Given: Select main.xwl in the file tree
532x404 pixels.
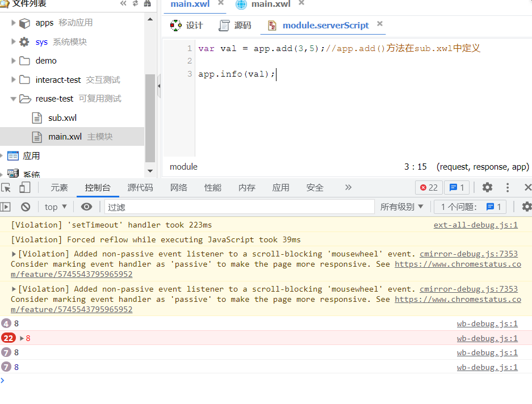Looking at the screenshot, I should [72, 137].
